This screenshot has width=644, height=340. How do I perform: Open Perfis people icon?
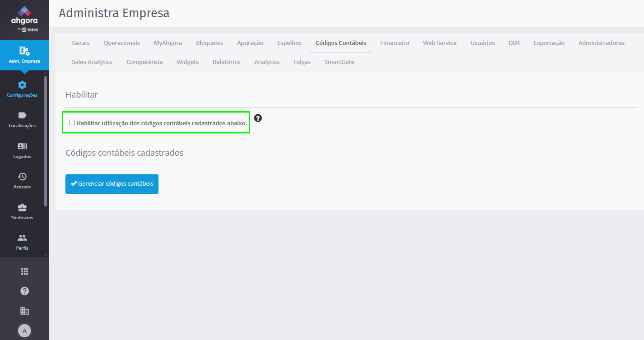coord(22,238)
